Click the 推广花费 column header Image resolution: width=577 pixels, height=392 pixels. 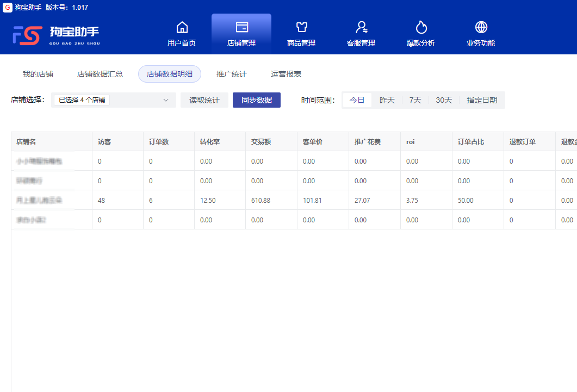(375, 141)
